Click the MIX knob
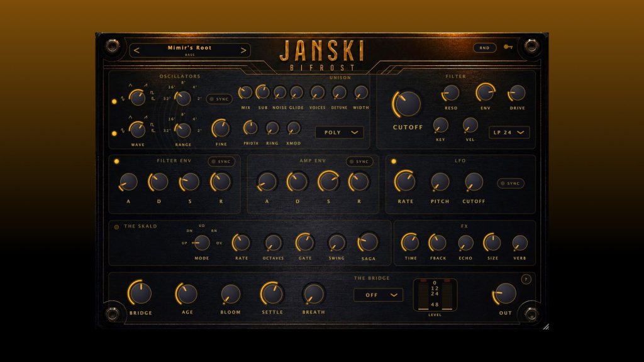This screenshot has width=644, height=362. pos(246,93)
